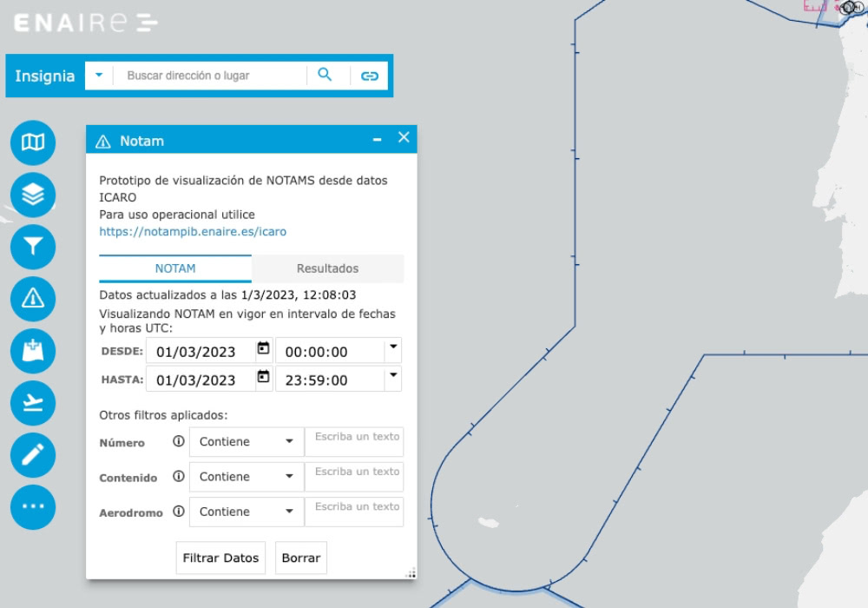Screen dimensions: 868x608
Task: Select the pencil draw tool
Action: pos(33,455)
